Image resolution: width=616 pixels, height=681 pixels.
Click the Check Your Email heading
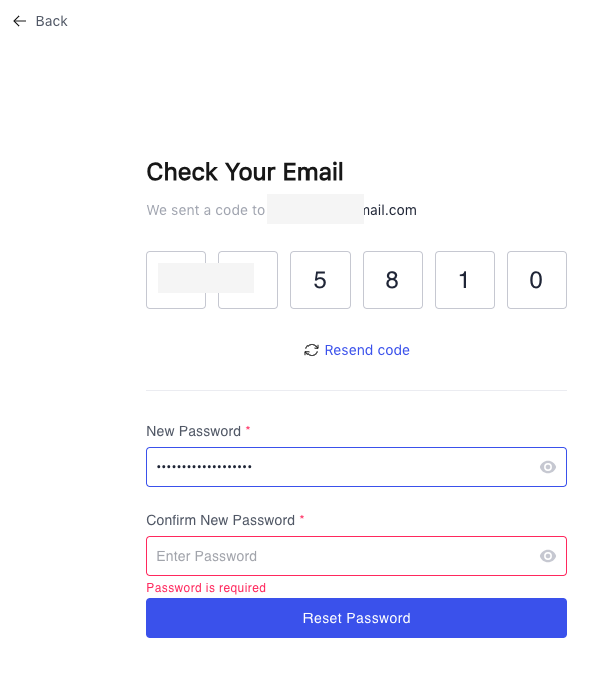(x=244, y=172)
